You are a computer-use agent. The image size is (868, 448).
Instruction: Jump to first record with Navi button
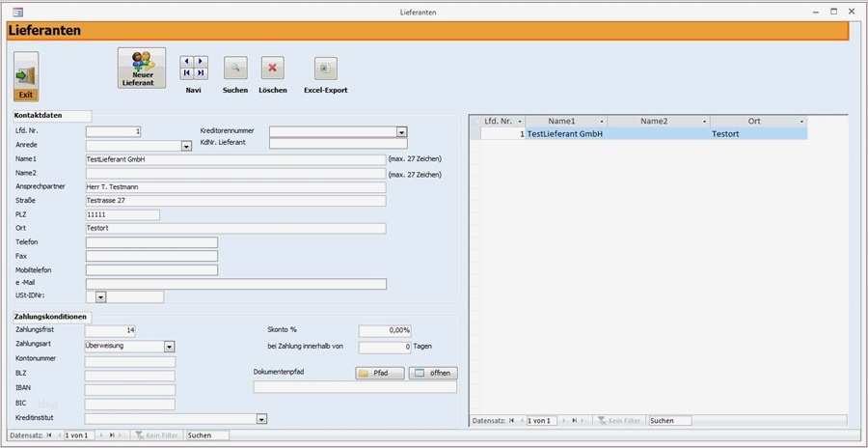pos(187,72)
